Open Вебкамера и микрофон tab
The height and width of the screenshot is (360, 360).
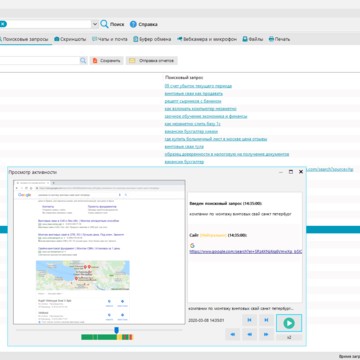coord(207,39)
